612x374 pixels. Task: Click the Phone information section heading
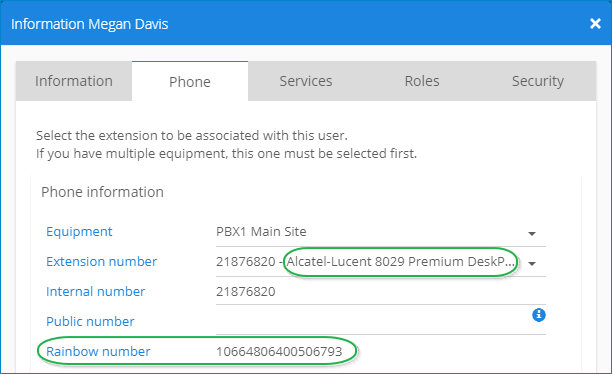(x=102, y=192)
